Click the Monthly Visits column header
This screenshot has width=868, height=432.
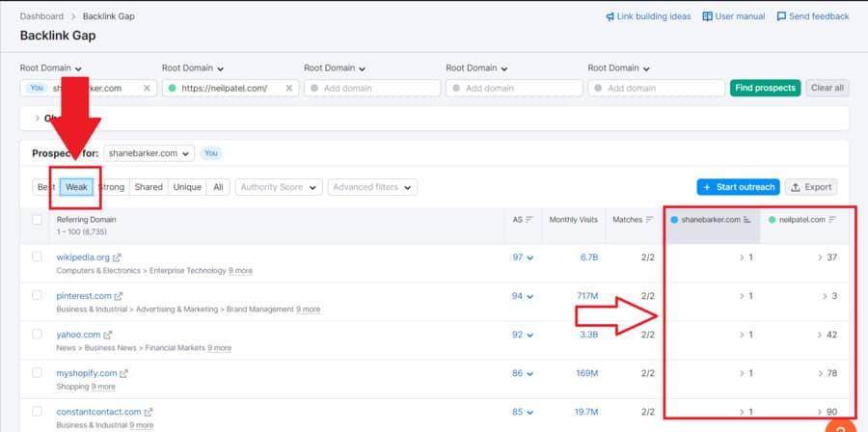(x=574, y=220)
